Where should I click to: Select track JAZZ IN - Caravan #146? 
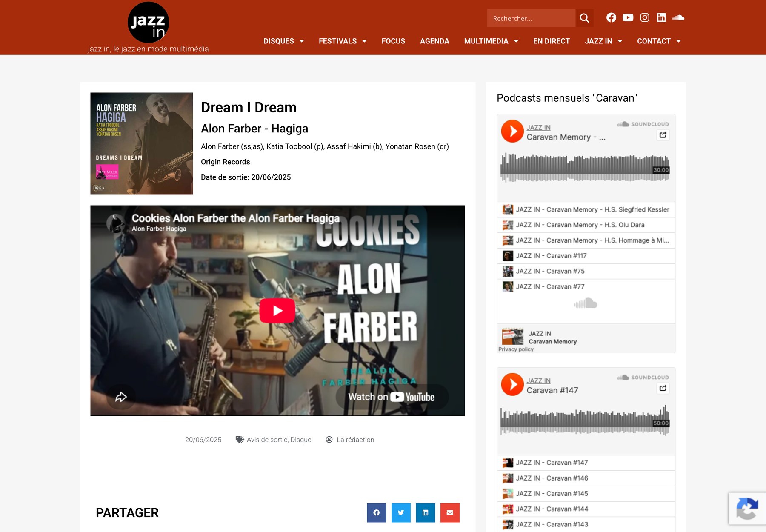(x=586, y=478)
